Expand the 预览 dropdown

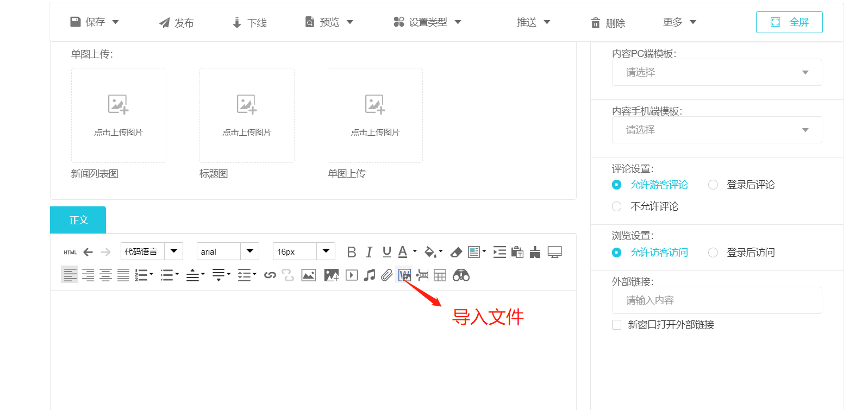pos(350,22)
